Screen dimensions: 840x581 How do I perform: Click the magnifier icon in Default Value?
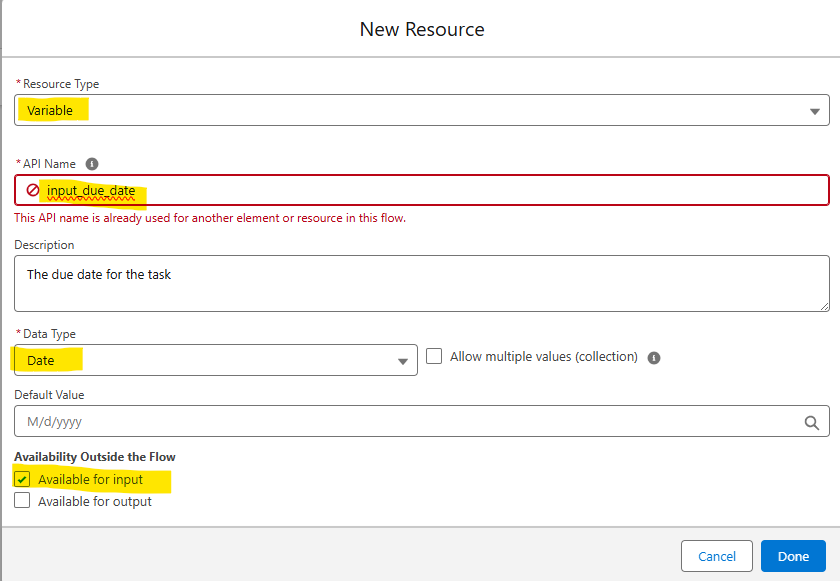coord(812,422)
